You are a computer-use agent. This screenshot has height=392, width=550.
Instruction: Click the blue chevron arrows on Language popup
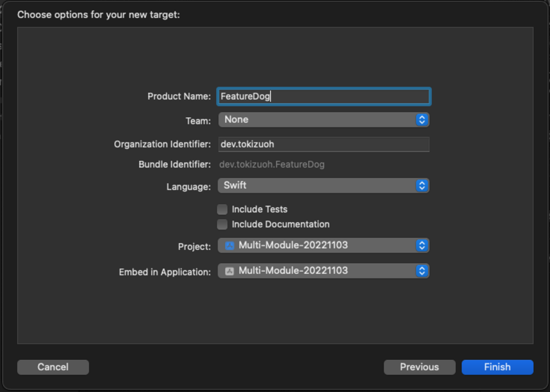pyautogui.click(x=421, y=186)
